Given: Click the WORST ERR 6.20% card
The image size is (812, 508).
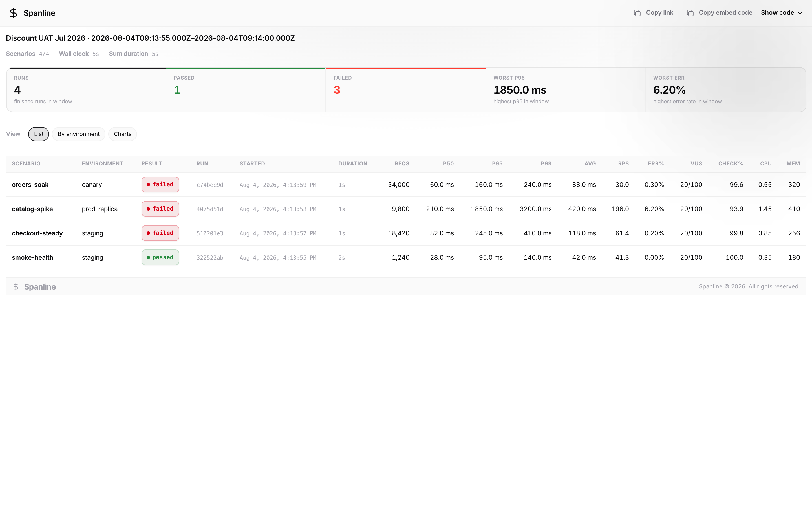Looking at the screenshot, I should (725, 90).
